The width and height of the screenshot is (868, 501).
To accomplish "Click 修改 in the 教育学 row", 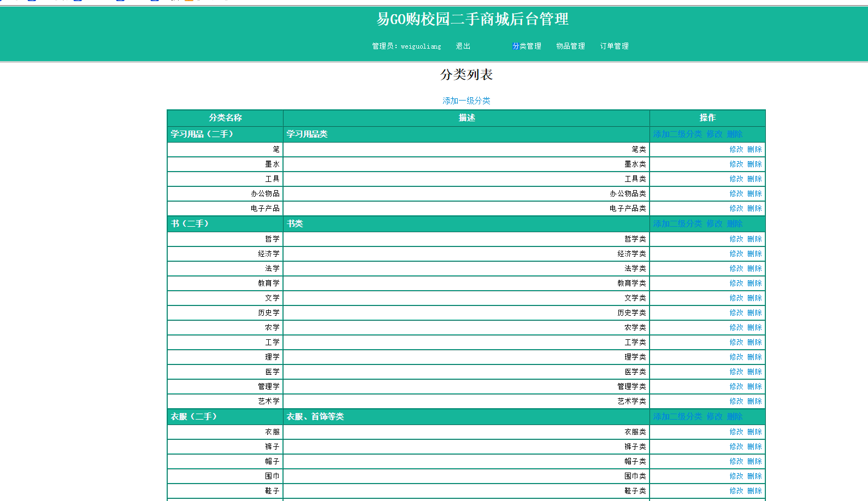I will click(x=736, y=284).
